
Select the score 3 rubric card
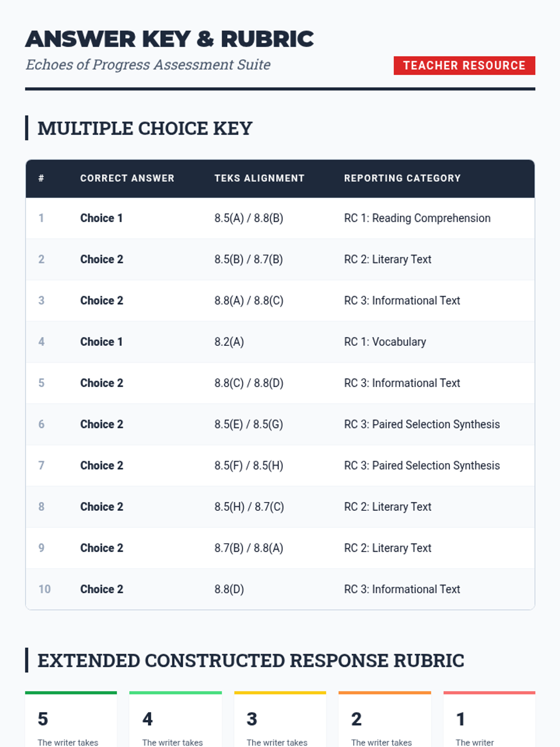(x=280, y=721)
